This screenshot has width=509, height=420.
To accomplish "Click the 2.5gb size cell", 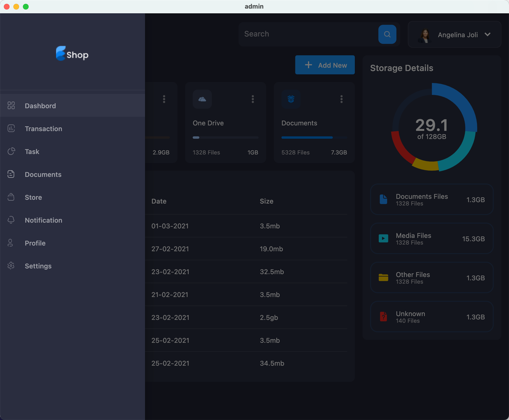I will 269,318.
